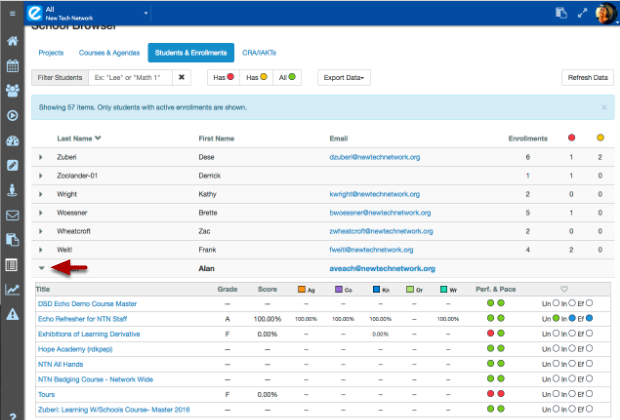Expand the Zuberi student row
This screenshot has height=420, width=620.
click(x=40, y=157)
